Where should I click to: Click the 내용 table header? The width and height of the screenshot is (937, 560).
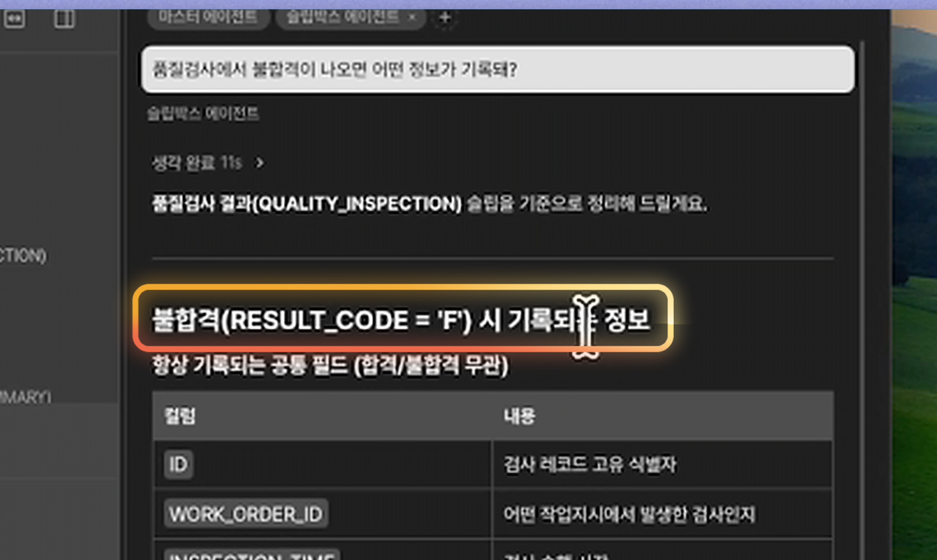click(519, 416)
